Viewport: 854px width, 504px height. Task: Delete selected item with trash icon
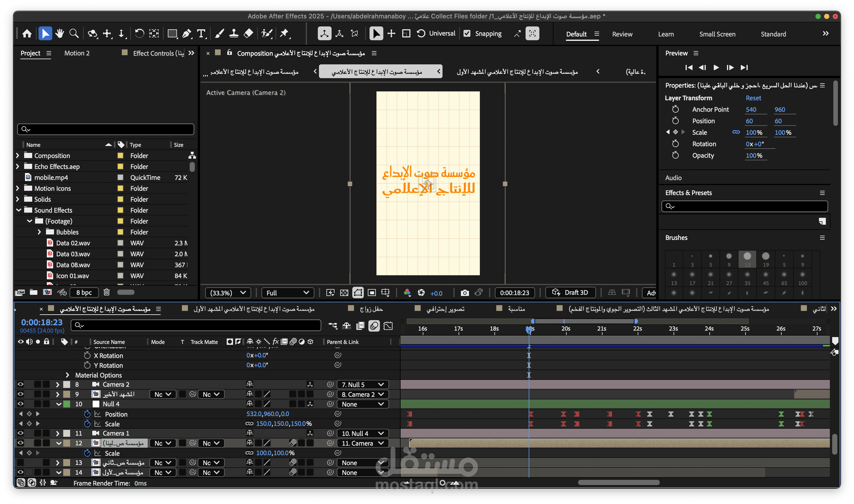107,293
